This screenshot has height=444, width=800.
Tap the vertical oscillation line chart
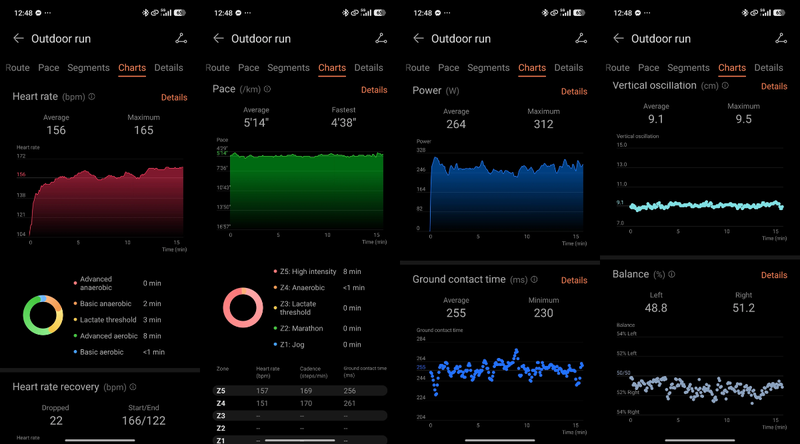[x=706, y=205]
